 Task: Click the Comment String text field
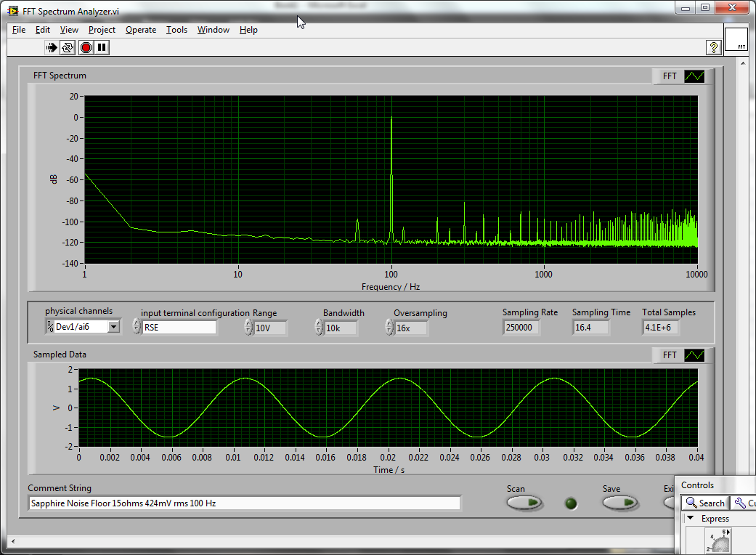[245, 503]
